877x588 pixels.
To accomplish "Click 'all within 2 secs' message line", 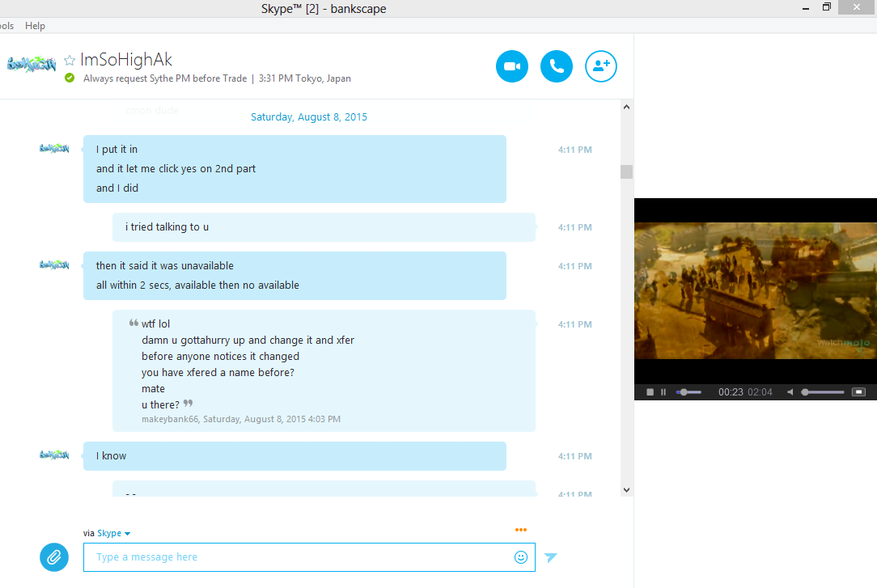I will point(197,285).
